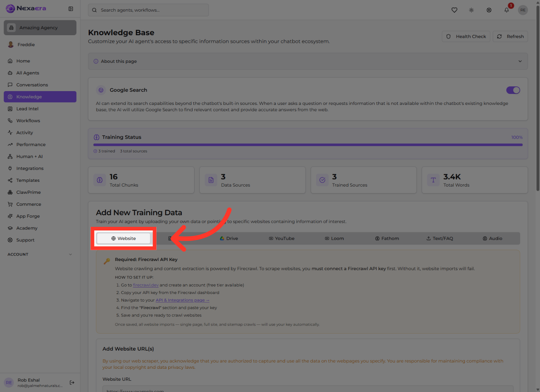Click the Training Status progress bar
Screen dimensions: 540x392
point(308,145)
